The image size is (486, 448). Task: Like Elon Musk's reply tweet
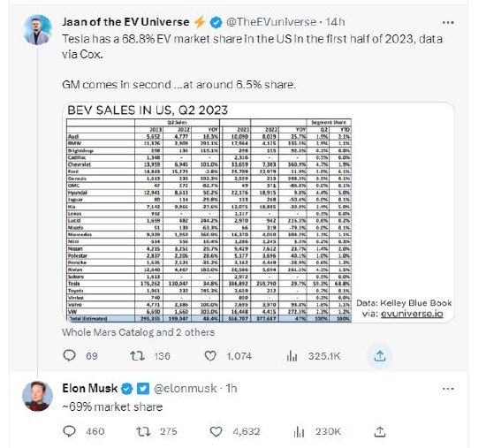[x=216, y=431]
